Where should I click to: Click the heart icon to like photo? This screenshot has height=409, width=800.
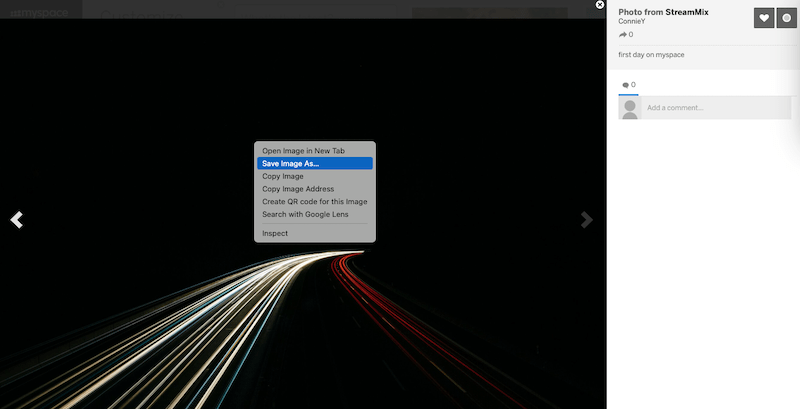(x=764, y=18)
